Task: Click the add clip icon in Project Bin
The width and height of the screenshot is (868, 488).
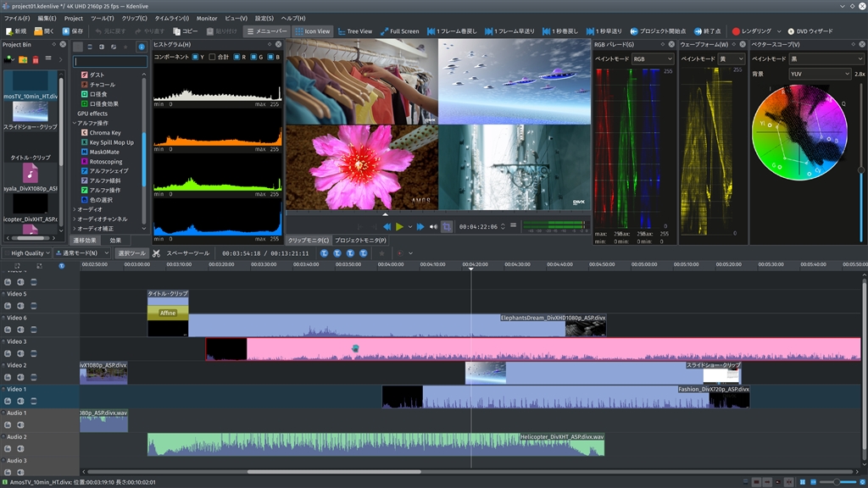Action: click(9, 59)
